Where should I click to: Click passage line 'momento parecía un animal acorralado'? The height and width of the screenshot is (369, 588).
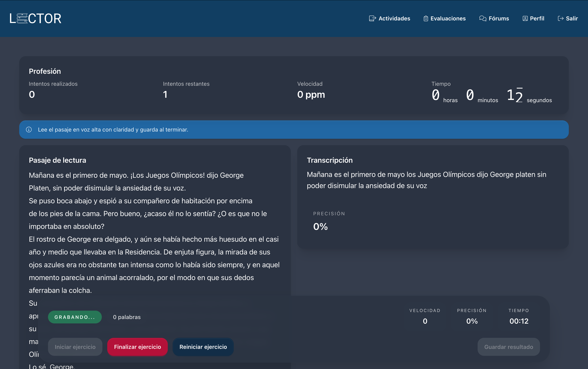click(141, 277)
